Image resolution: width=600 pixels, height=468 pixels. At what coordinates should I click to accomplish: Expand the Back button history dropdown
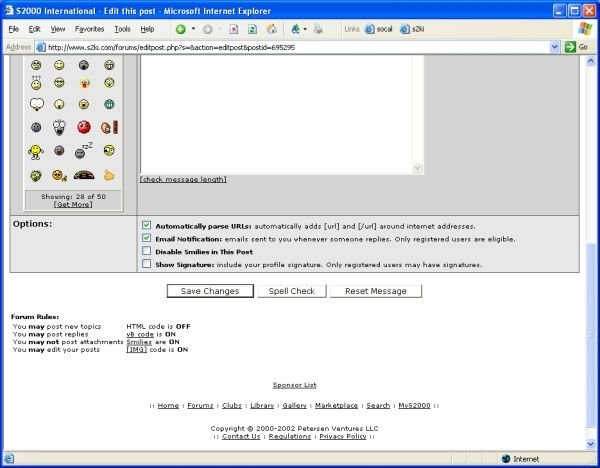point(195,29)
